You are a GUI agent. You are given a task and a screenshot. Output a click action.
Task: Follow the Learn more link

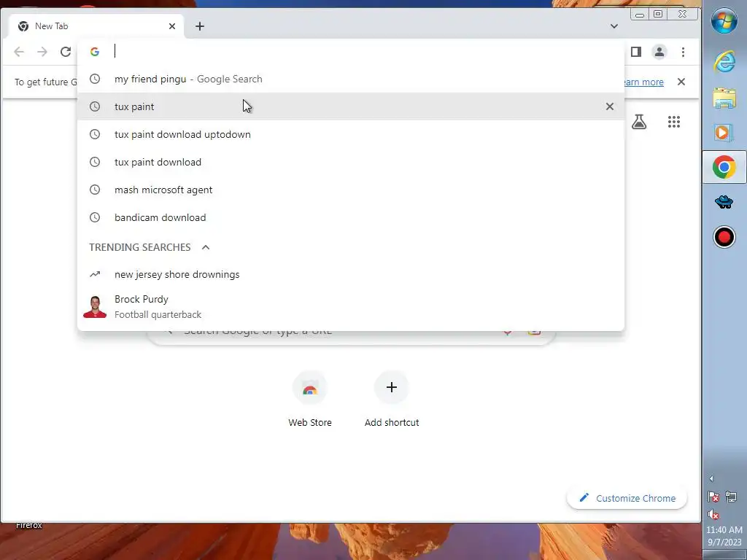tap(643, 82)
